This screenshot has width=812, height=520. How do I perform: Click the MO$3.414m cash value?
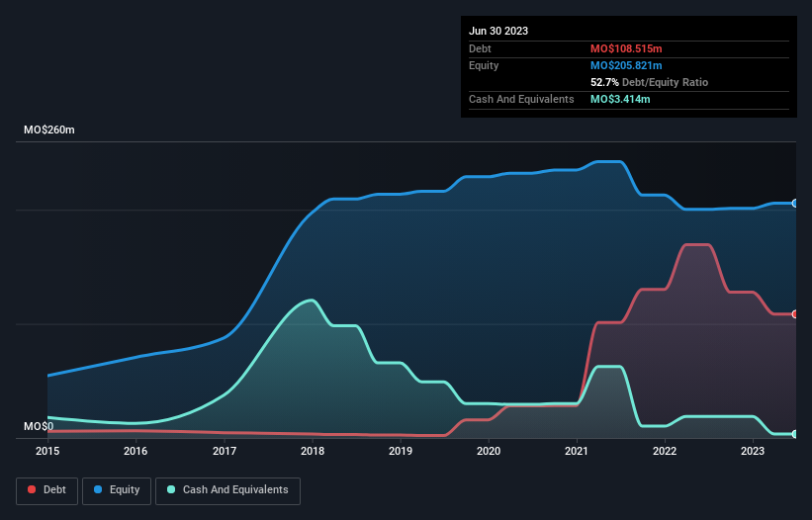click(620, 99)
